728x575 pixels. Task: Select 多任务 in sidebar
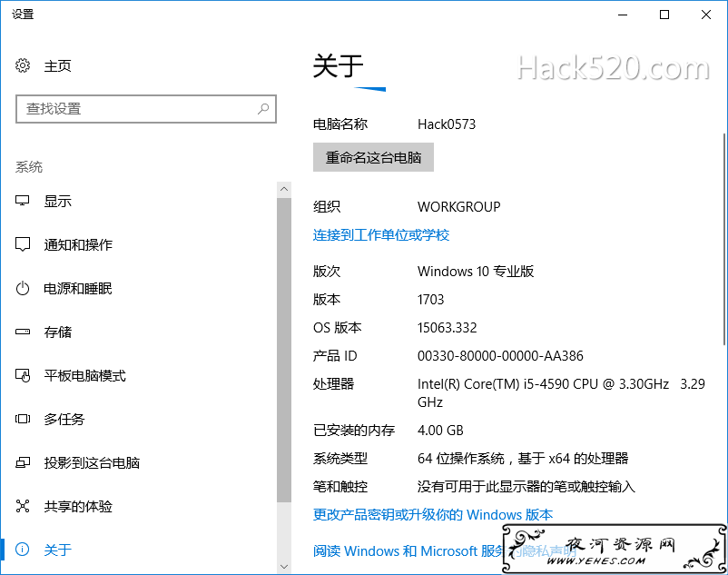pos(64,419)
